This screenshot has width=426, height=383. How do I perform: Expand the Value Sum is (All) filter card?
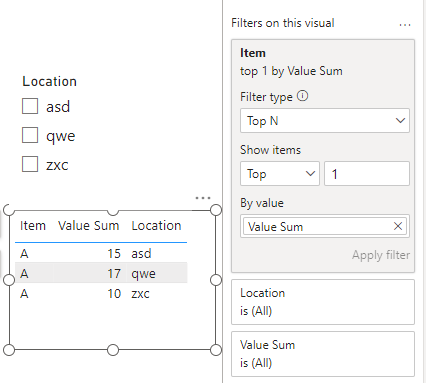(x=323, y=354)
